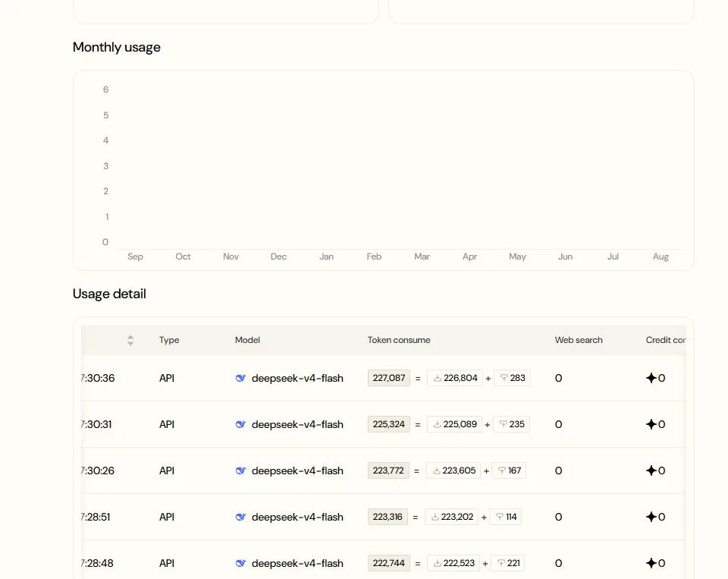Click Dec label on chart axis
This screenshot has height=579, width=728.
pos(278,256)
